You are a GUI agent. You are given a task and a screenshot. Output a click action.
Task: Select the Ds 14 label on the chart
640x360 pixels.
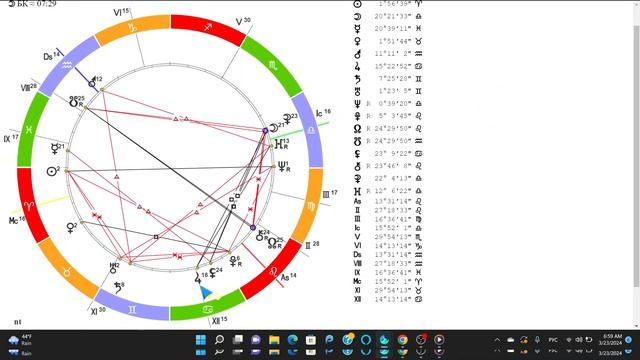(51, 56)
